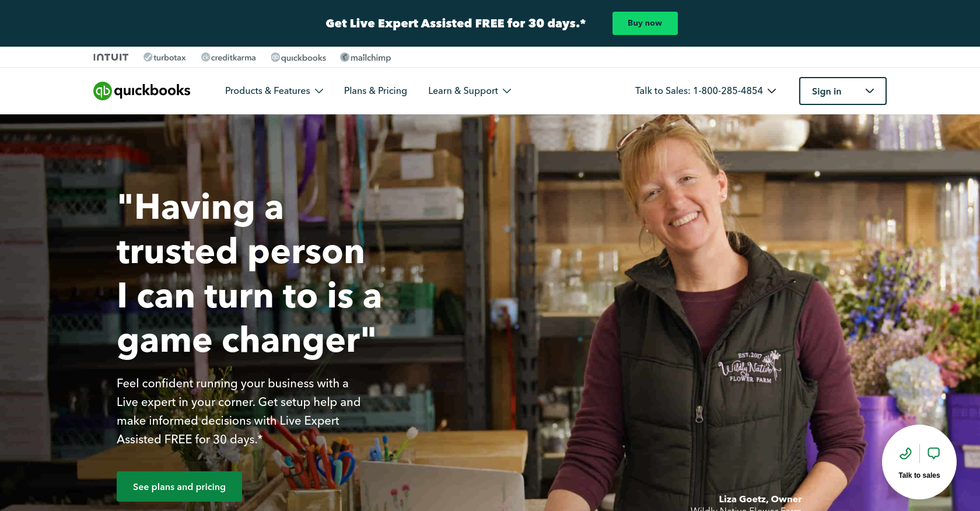Screen dimensions: 980x511
Task: Click the Buy now button
Action: click(x=645, y=23)
